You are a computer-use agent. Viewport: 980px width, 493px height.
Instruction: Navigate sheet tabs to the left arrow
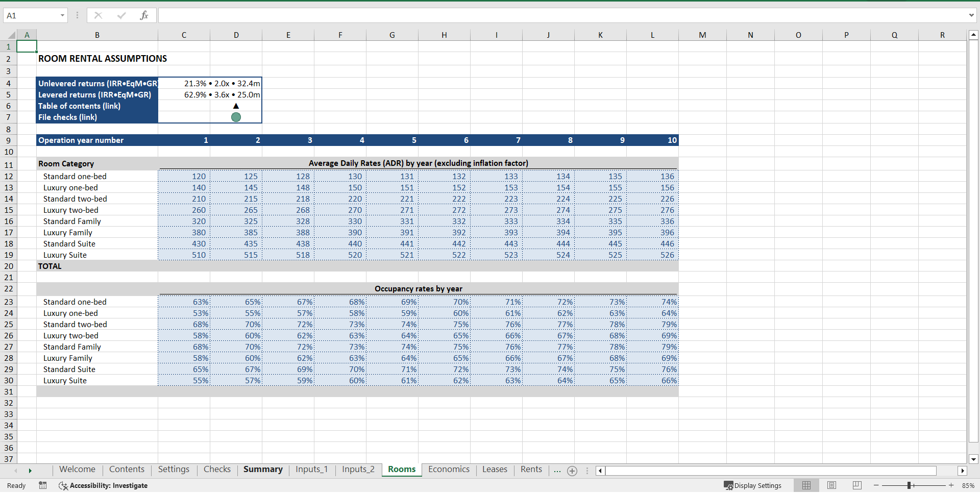point(16,471)
